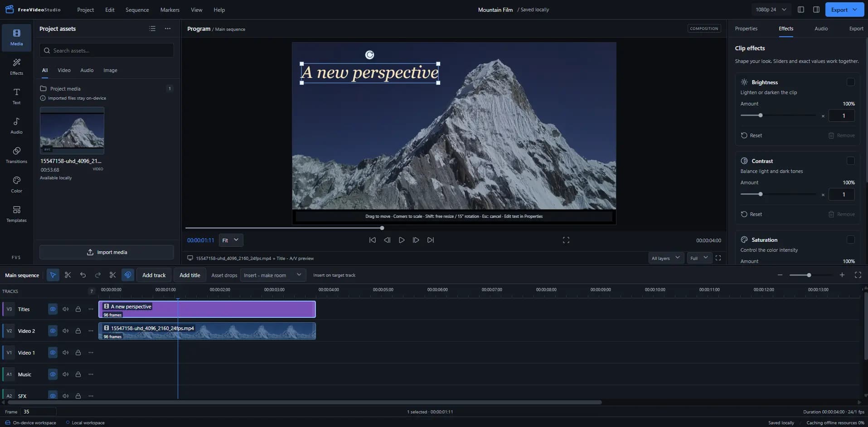Image resolution: width=868 pixels, height=427 pixels.
Task: Open the Text sidebar panel
Action: pyautogui.click(x=16, y=96)
